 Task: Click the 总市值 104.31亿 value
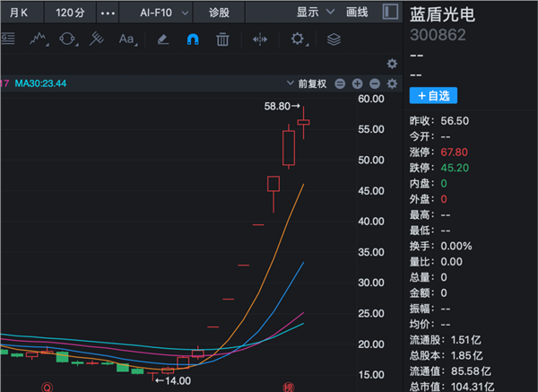pyautogui.click(x=473, y=387)
